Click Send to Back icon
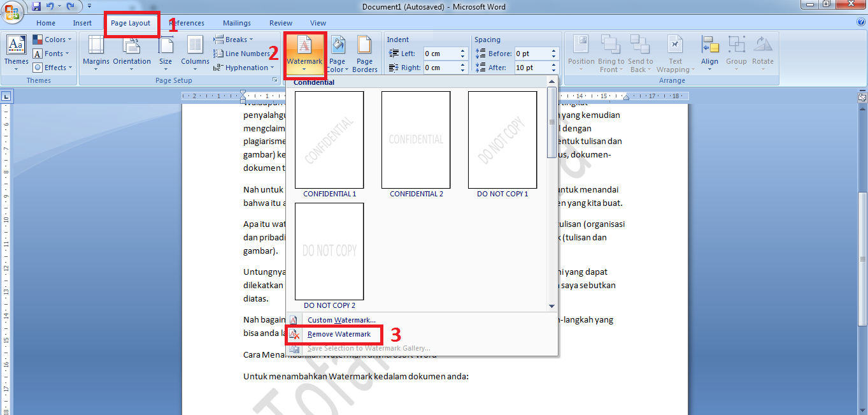This screenshot has height=415, width=868. coord(640,45)
